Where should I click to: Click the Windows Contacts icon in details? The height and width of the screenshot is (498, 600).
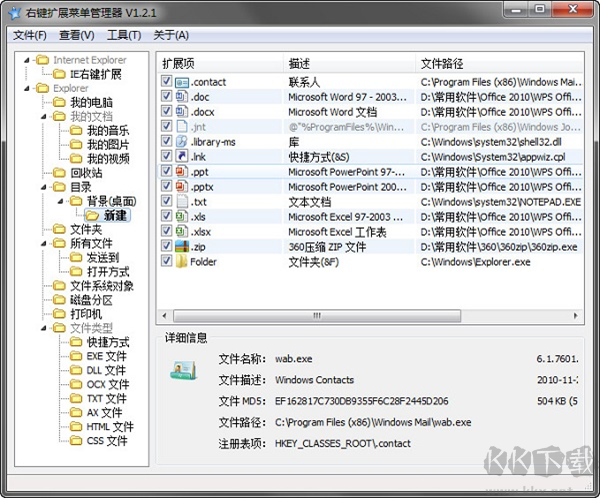coord(184,370)
